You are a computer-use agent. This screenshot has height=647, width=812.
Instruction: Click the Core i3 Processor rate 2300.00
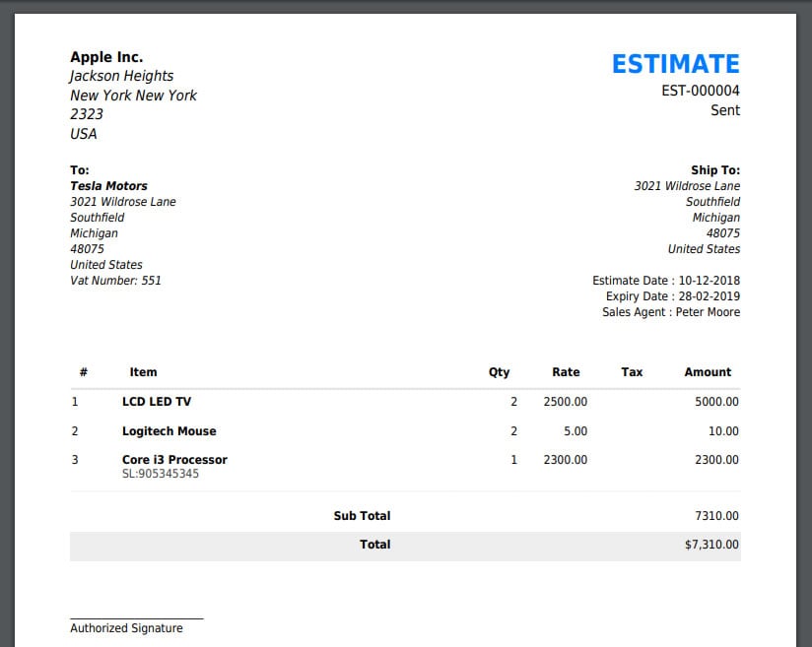click(565, 460)
